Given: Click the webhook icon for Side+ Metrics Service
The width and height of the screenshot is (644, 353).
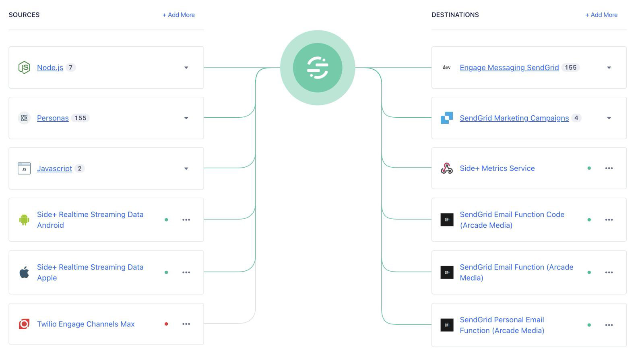Looking at the screenshot, I should (447, 168).
